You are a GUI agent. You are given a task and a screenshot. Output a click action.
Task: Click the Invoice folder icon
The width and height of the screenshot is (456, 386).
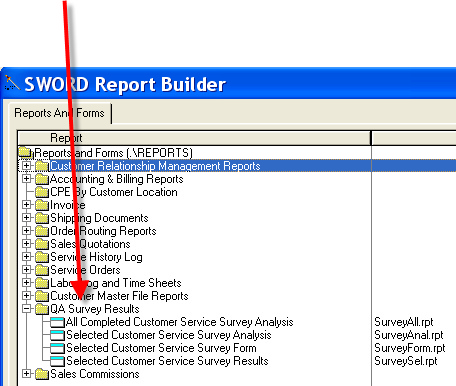42,205
